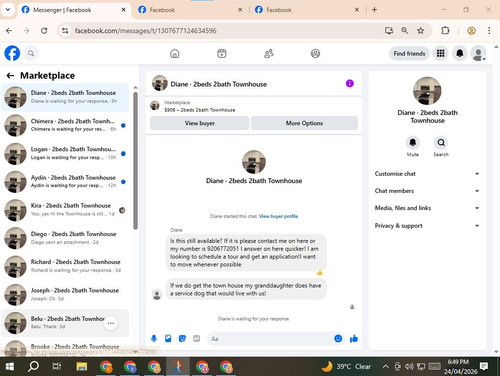
Task: Click the Find friends button
Action: [x=409, y=53]
